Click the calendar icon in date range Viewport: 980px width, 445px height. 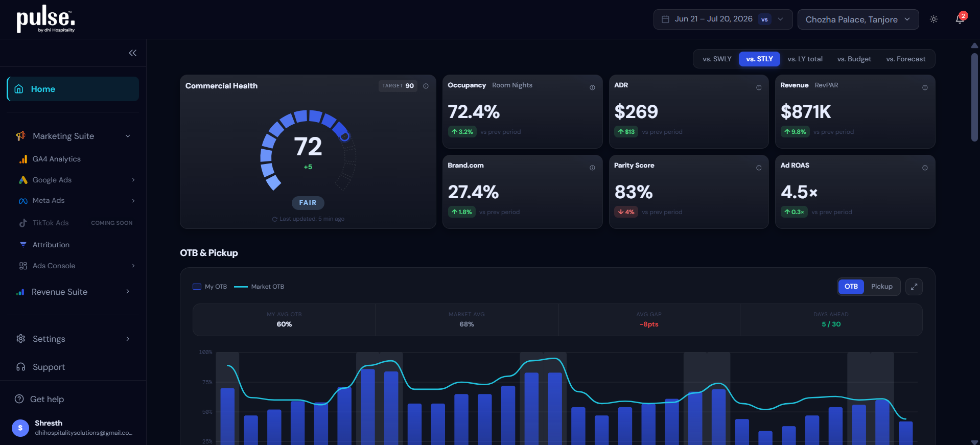point(665,19)
